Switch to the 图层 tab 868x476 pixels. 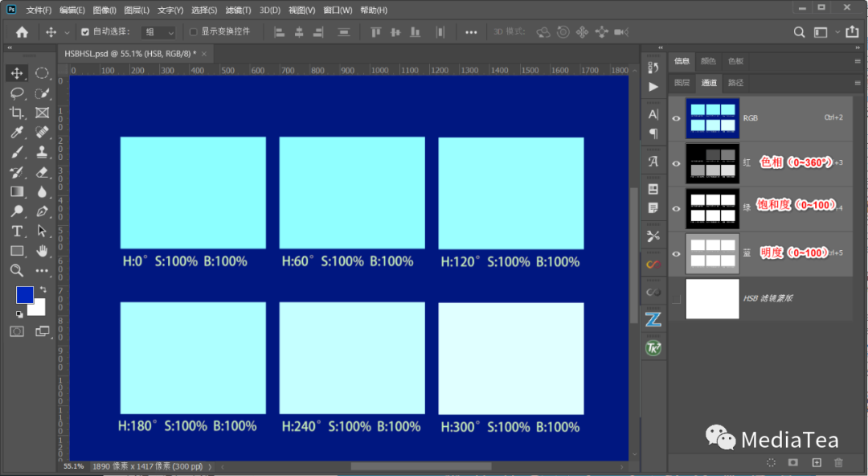pyautogui.click(x=682, y=83)
